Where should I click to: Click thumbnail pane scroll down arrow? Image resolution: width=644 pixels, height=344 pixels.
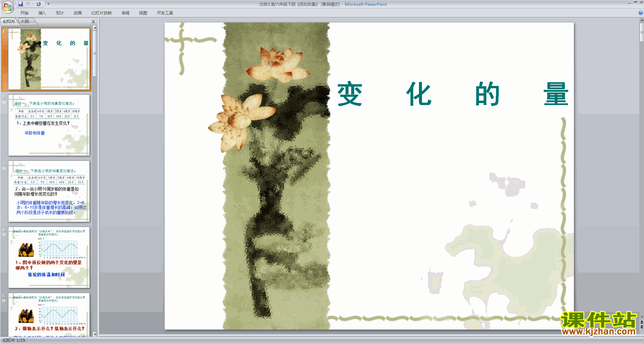tap(95, 334)
